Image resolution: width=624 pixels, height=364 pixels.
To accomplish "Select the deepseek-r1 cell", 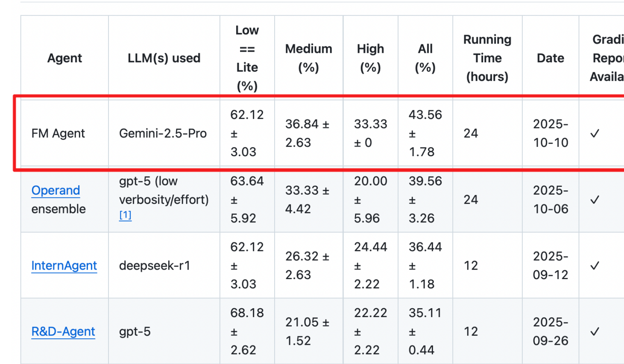I will (154, 266).
